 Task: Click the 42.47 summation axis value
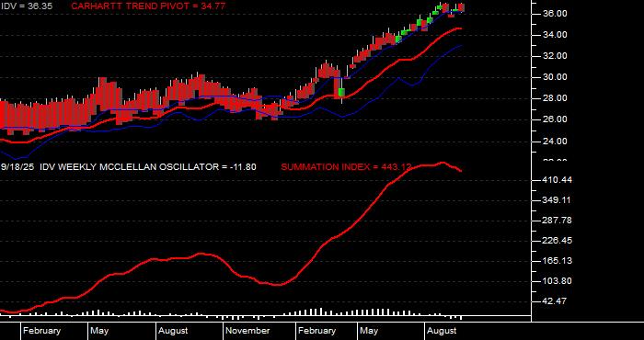click(x=556, y=301)
